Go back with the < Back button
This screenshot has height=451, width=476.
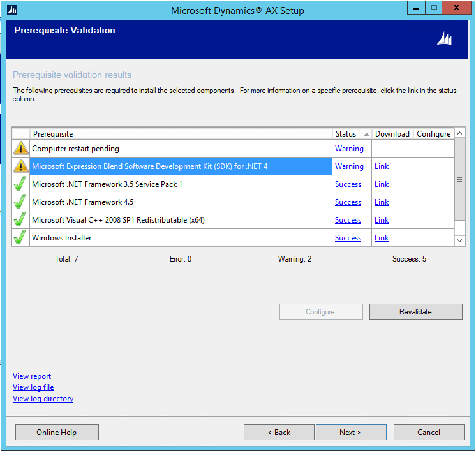tap(279, 433)
